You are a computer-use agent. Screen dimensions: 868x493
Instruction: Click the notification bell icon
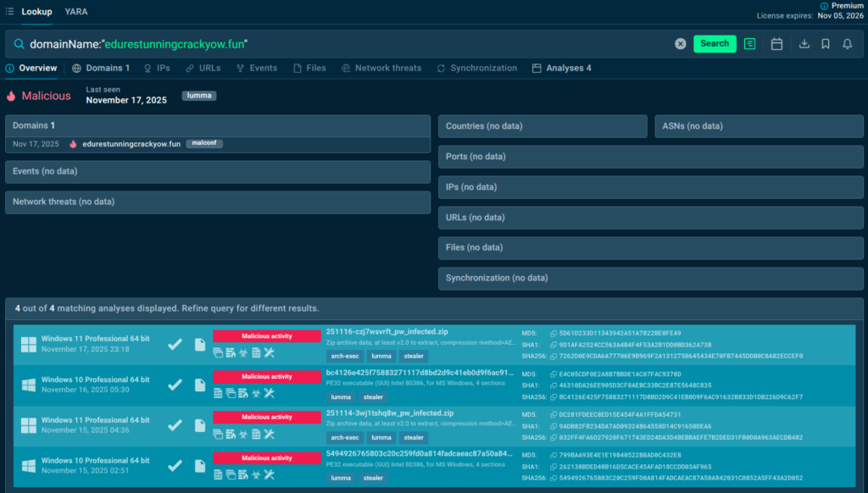pos(847,44)
